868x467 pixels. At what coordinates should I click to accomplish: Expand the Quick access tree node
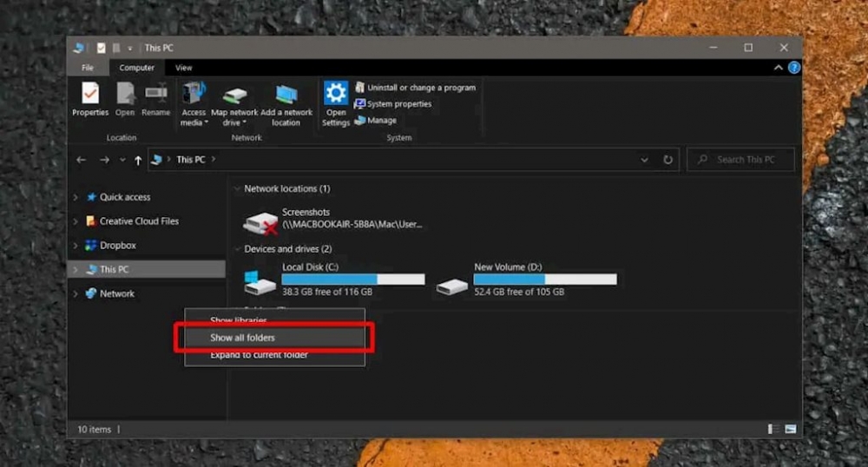click(76, 197)
